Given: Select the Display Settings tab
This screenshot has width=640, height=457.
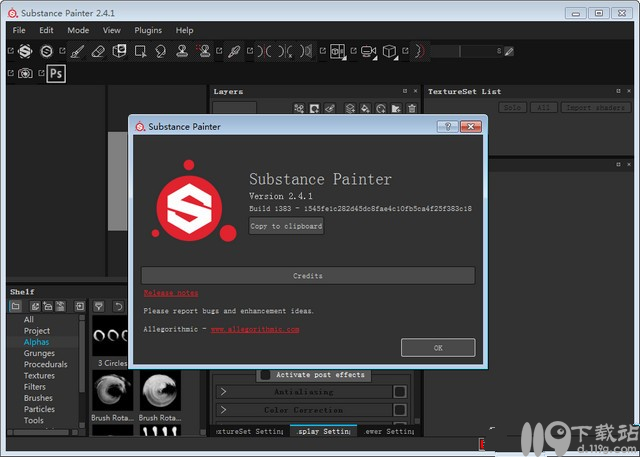Looking at the screenshot, I should click(324, 431).
